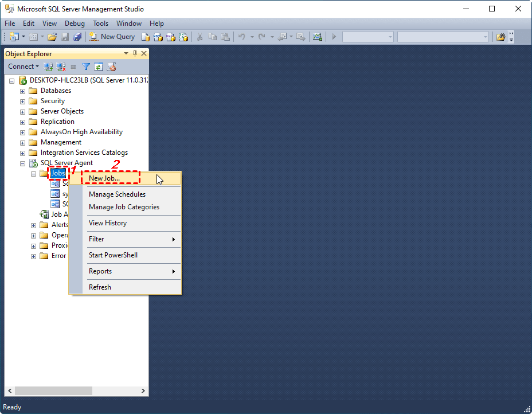Click the Redo arrow icon
The width and height of the screenshot is (532, 414).
click(261, 37)
